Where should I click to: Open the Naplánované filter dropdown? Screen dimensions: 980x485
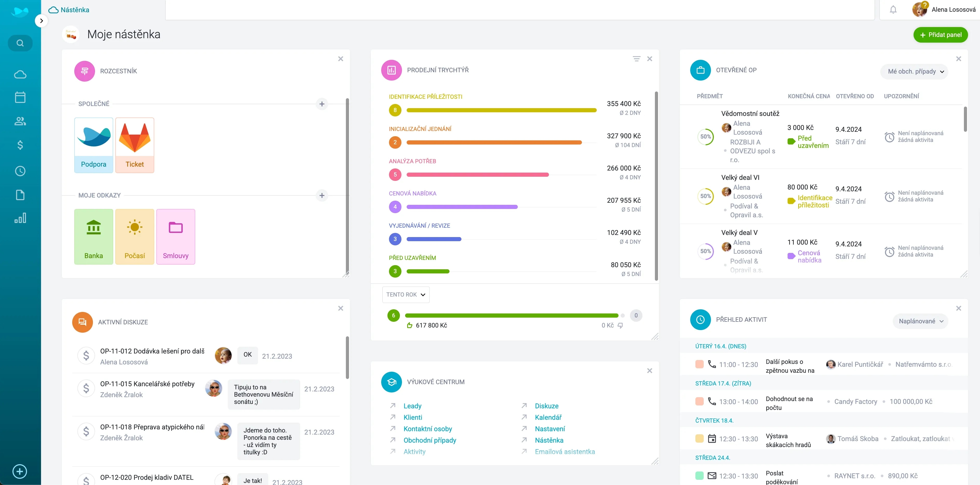pos(921,321)
